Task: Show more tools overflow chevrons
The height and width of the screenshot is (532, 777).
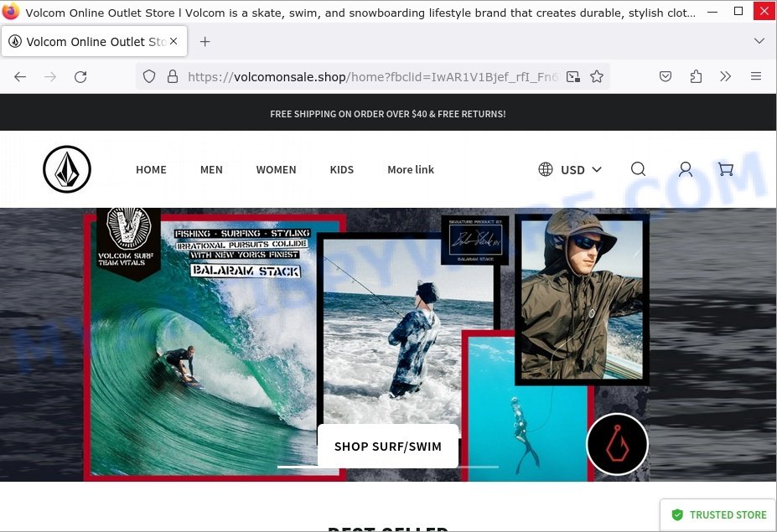Action: point(726,76)
